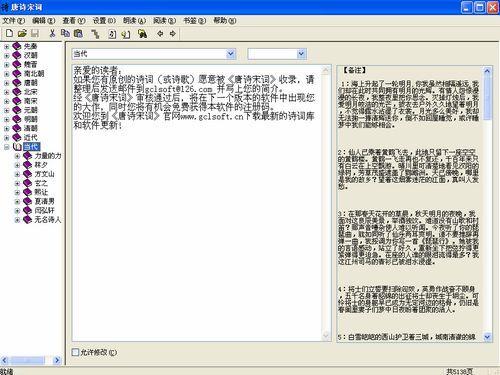Click the forward arrow toolbar icon
The image size is (500, 375).
(x=172, y=33)
